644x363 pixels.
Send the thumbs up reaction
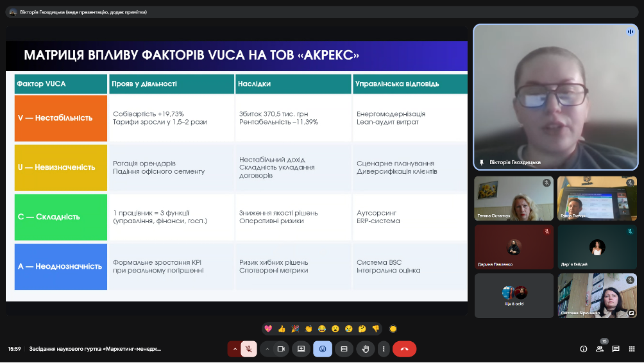(282, 329)
